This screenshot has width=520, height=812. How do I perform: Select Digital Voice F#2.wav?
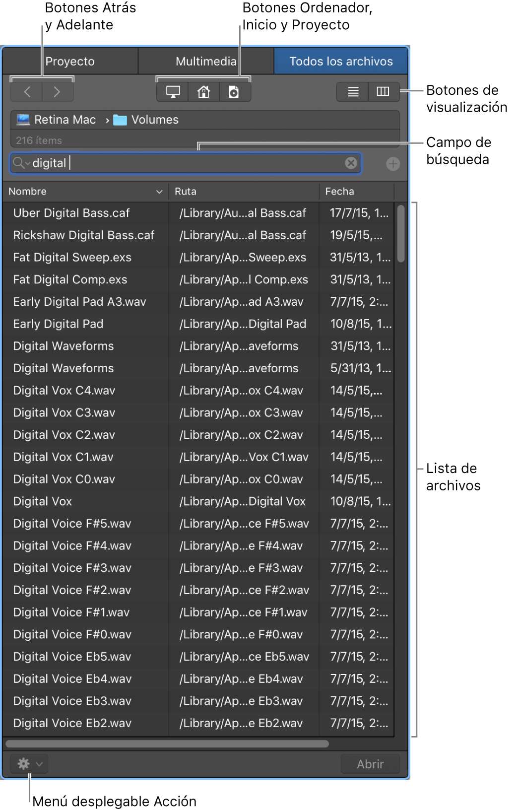198,590
